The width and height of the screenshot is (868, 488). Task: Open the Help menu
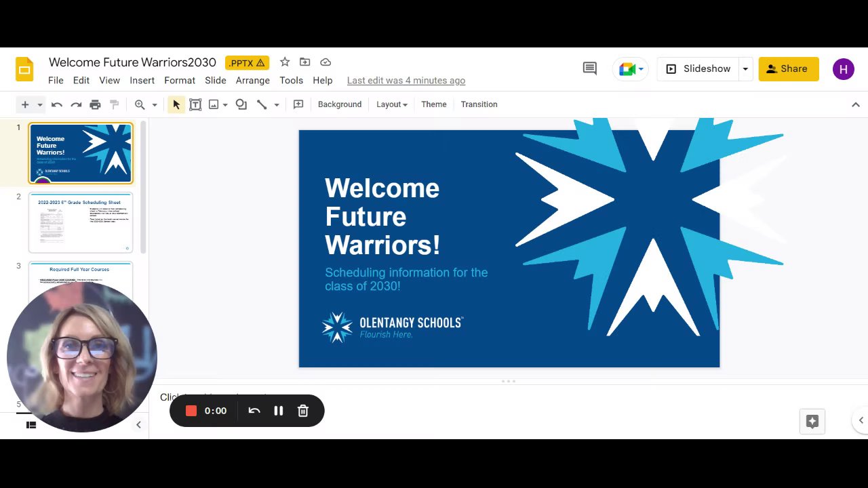323,80
